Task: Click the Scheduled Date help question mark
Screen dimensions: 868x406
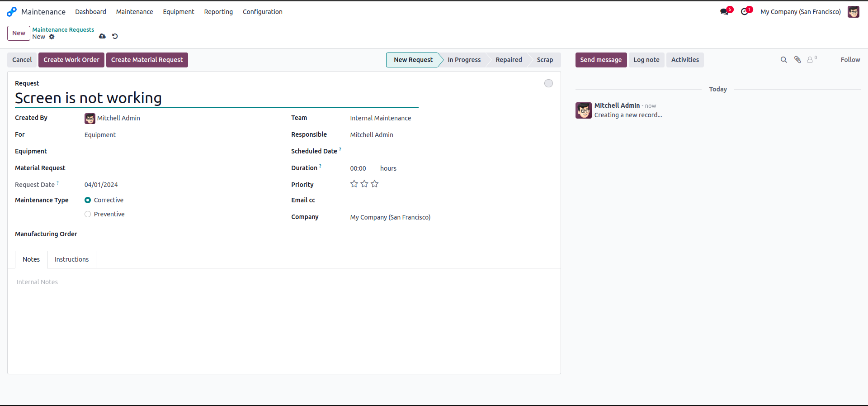Action: [x=340, y=149]
